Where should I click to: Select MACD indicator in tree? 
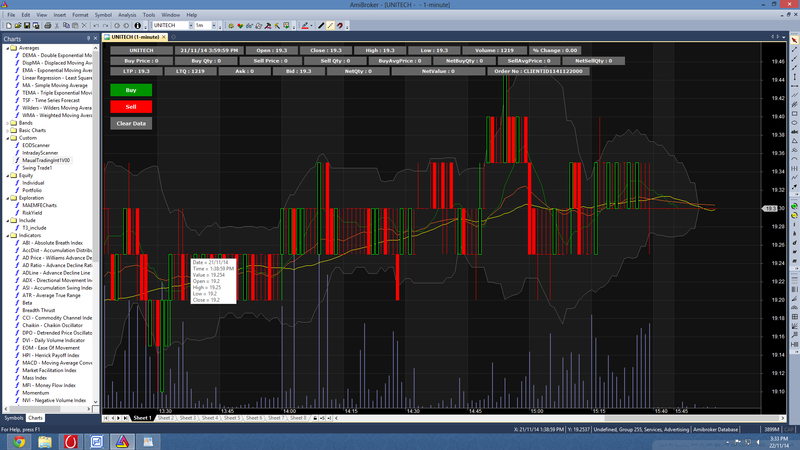(57, 363)
